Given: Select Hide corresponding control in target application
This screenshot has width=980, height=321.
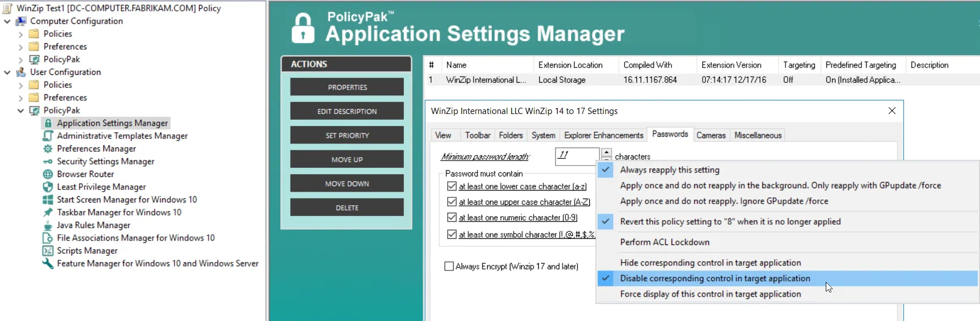Looking at the screenshot, I should pos(787,263).
